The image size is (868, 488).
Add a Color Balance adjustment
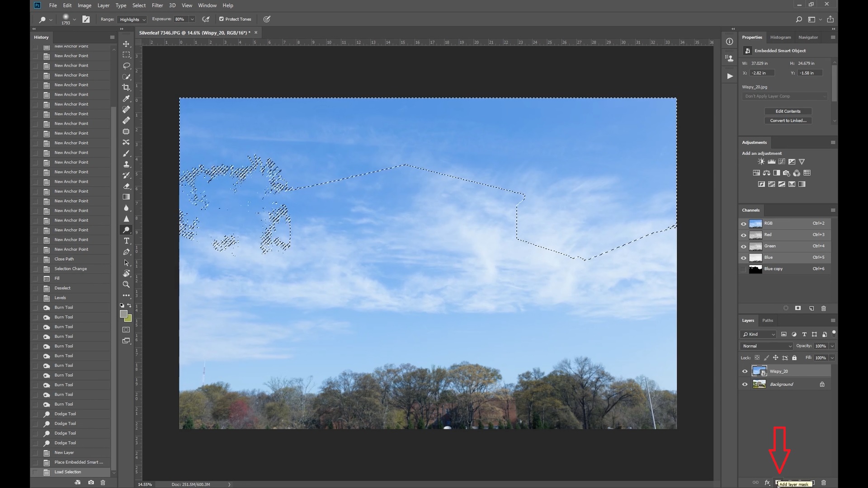point(766,173)
